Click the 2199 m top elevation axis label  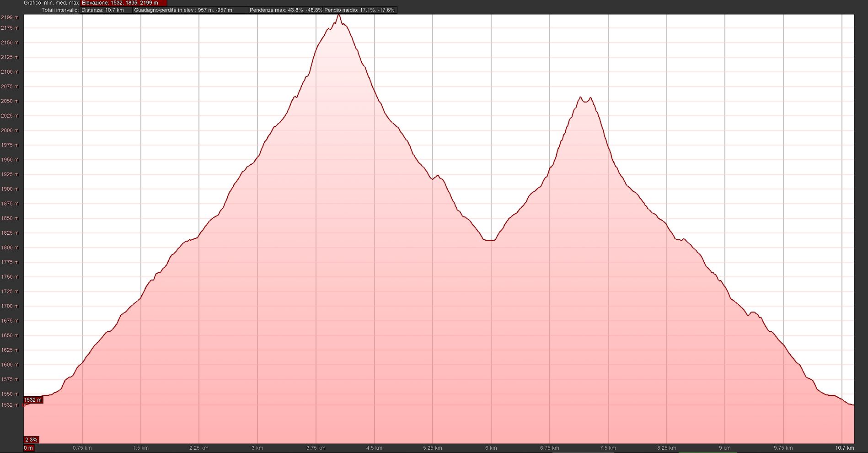(10, 17)
